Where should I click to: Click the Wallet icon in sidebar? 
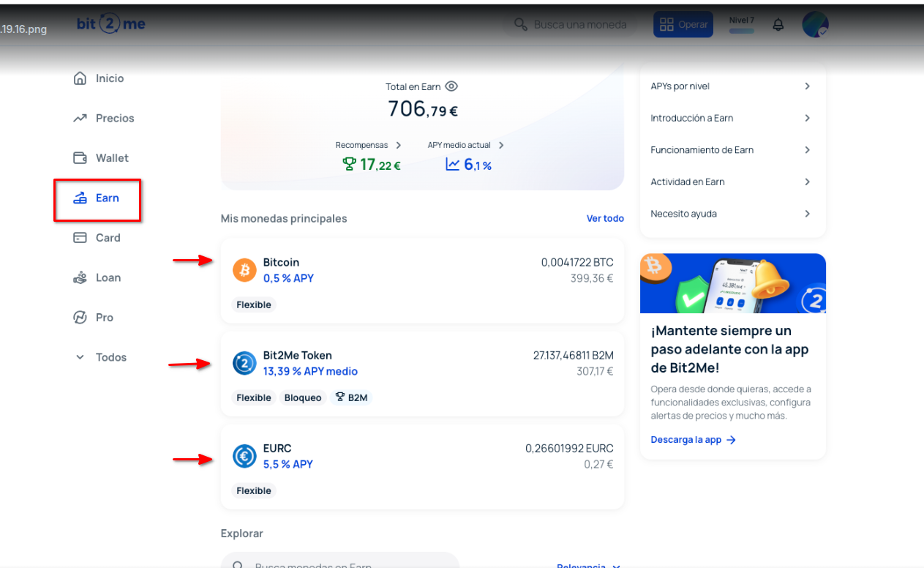[x=80, y=158]
